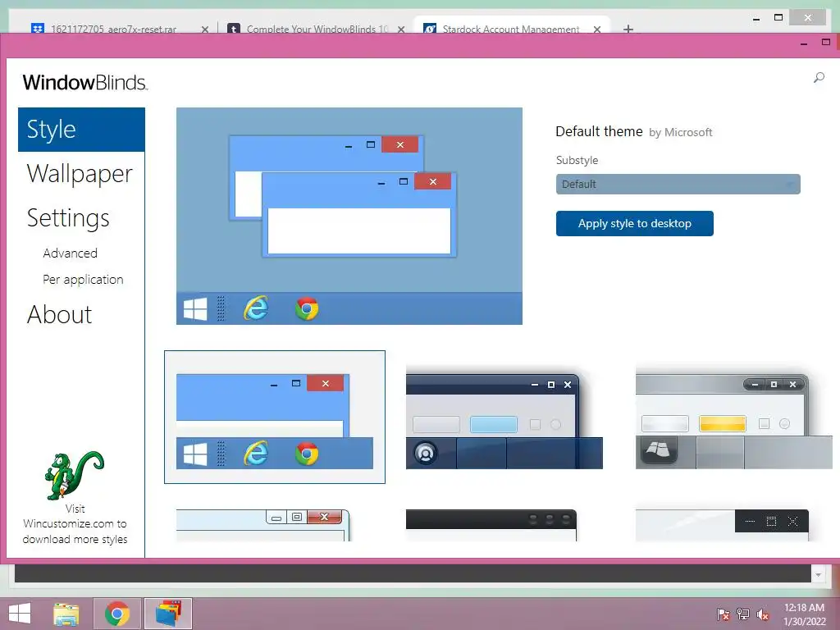This screenshot has width=840, height=630.
Task: Click the Default theme title text
Action: (599, 131)
